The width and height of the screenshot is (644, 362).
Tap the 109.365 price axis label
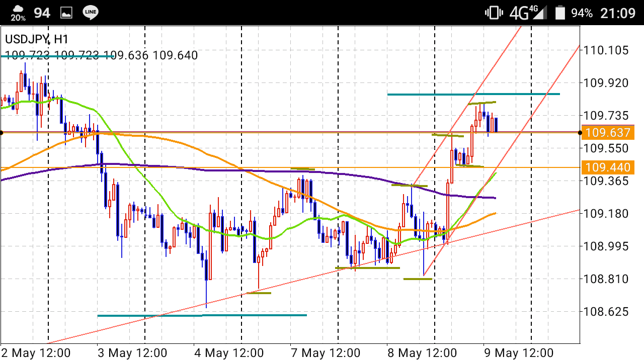[x=607, y=181]
